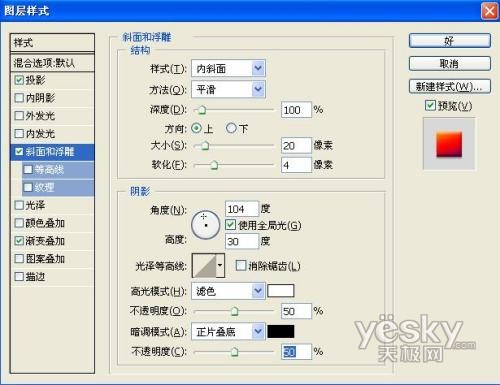
Task: Click the 高度 altitude value field
Action: pyautogui.click(x=242, y=241)
